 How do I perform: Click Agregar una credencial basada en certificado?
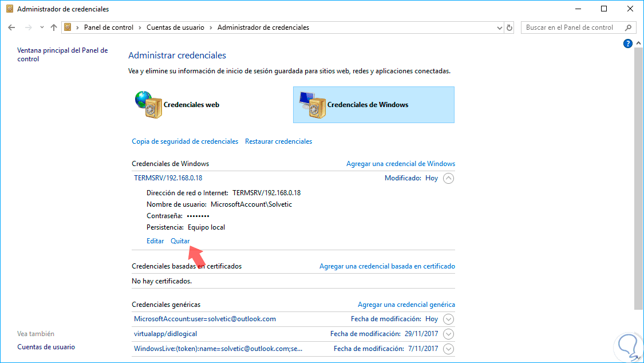(x=387, y=266)
